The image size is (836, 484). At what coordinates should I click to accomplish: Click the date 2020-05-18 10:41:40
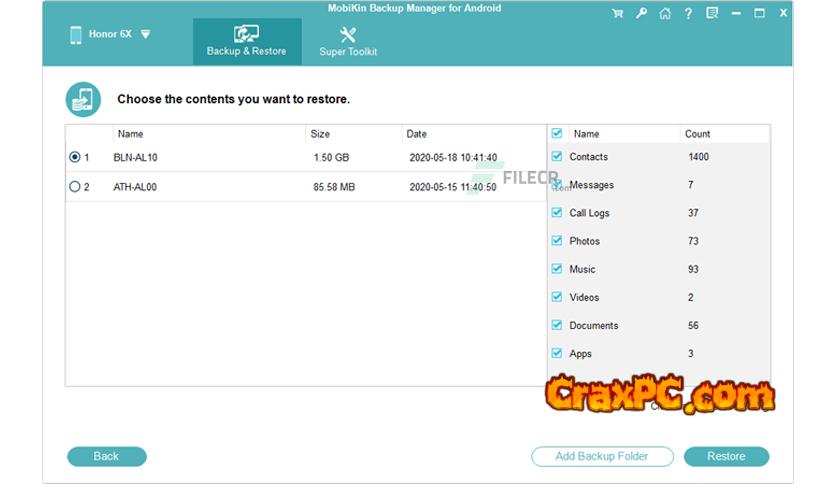[x=453, y=158]
